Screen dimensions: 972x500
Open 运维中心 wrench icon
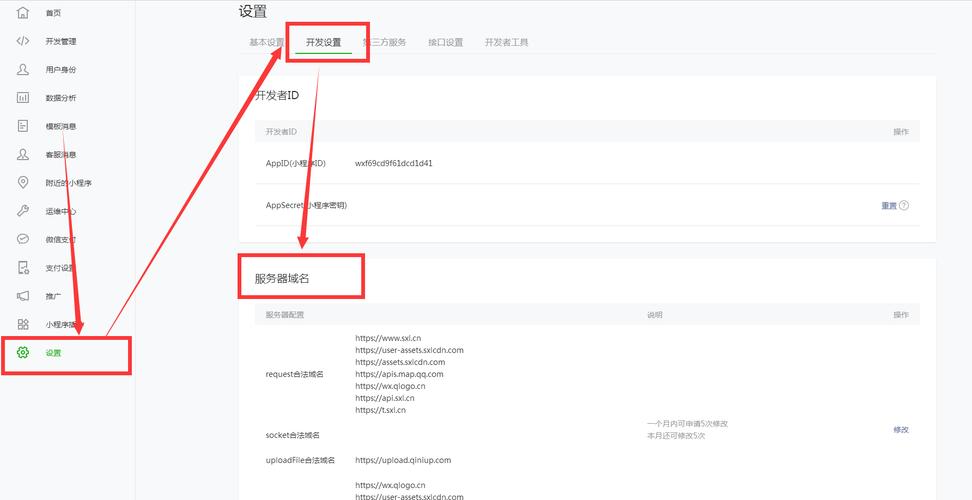coord(23,211)
